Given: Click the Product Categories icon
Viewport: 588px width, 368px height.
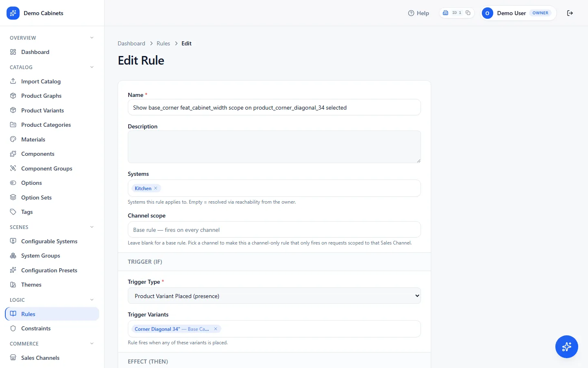Looking at the screenshot, I should 13,125.
